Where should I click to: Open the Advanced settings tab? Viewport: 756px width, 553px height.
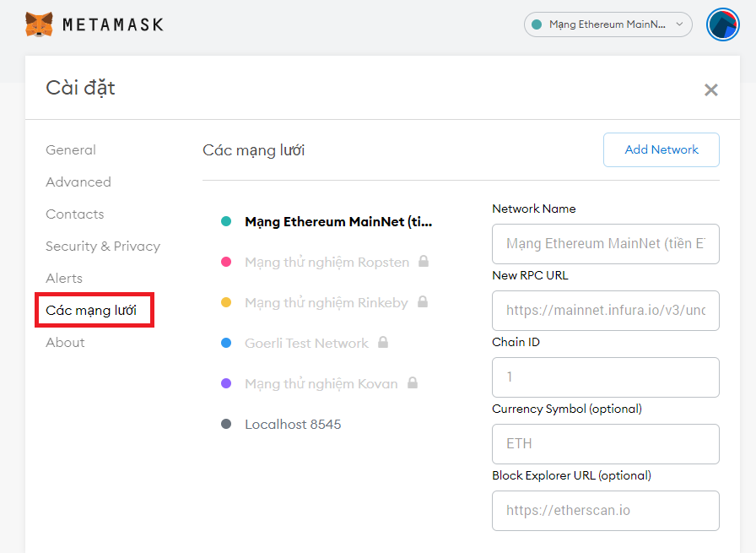click(78, 182)
